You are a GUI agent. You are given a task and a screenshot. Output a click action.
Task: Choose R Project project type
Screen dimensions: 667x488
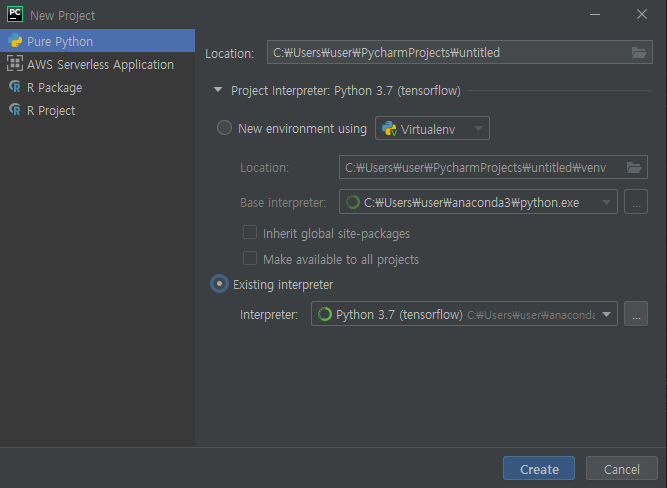[x=97, y=110]
